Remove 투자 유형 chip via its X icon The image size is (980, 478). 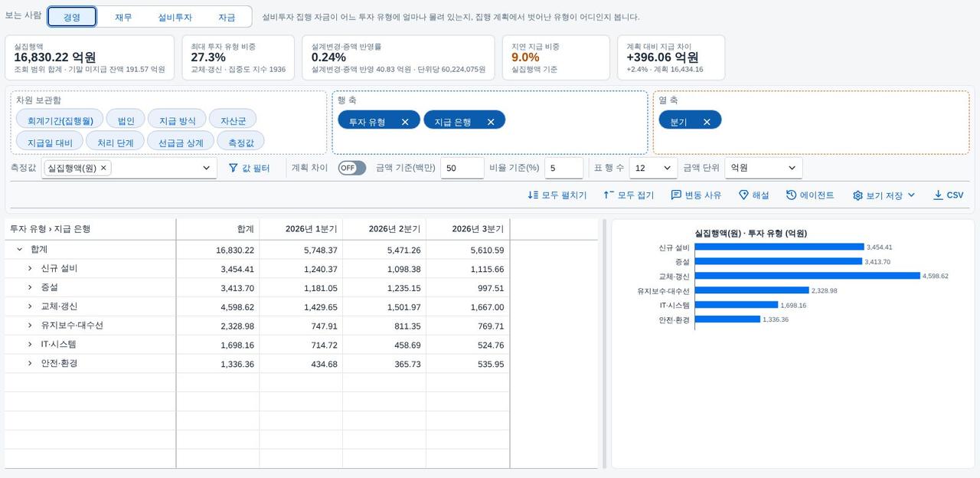pos(405,122)
